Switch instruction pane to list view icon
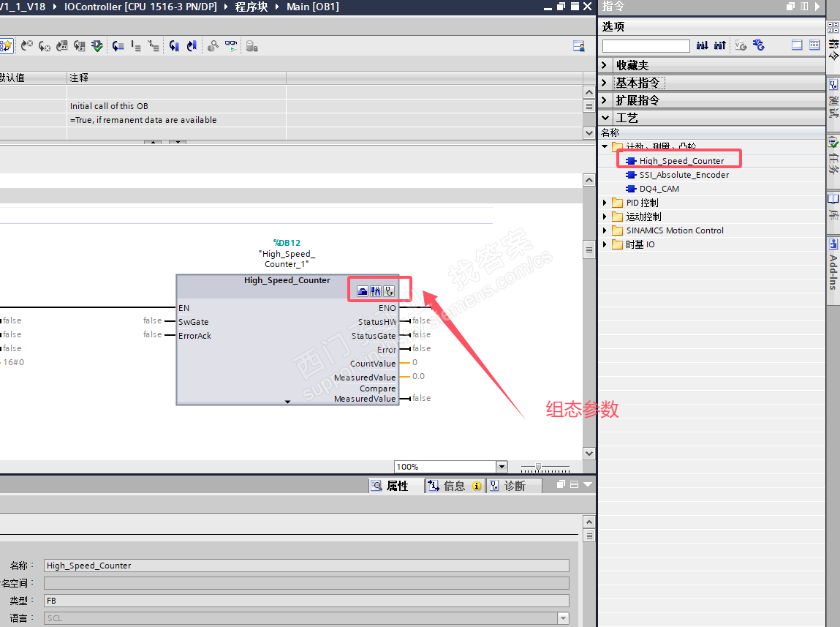840x627 pixels. [814, 45]
